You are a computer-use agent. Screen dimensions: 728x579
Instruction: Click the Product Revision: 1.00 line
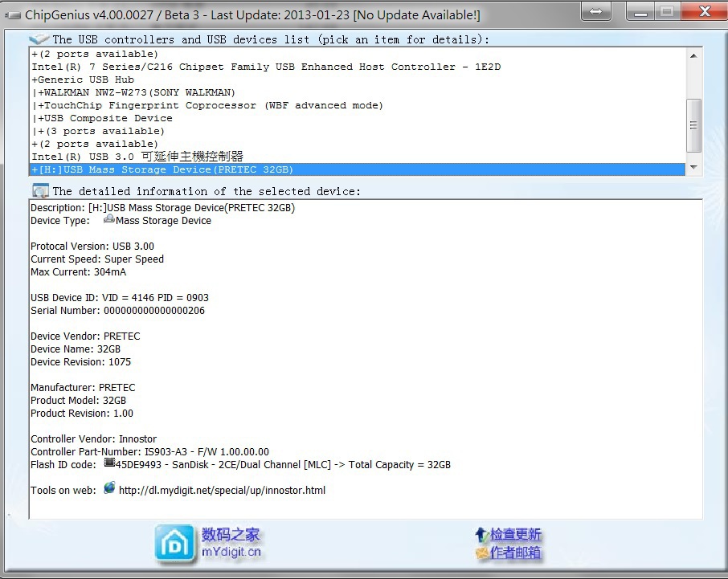(x=82, y=414)
